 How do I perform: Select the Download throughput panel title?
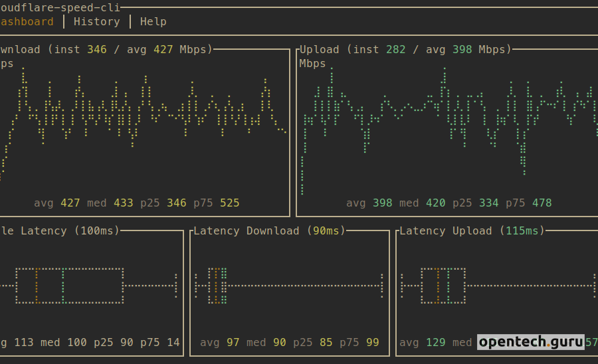click(x=106, y=49)
